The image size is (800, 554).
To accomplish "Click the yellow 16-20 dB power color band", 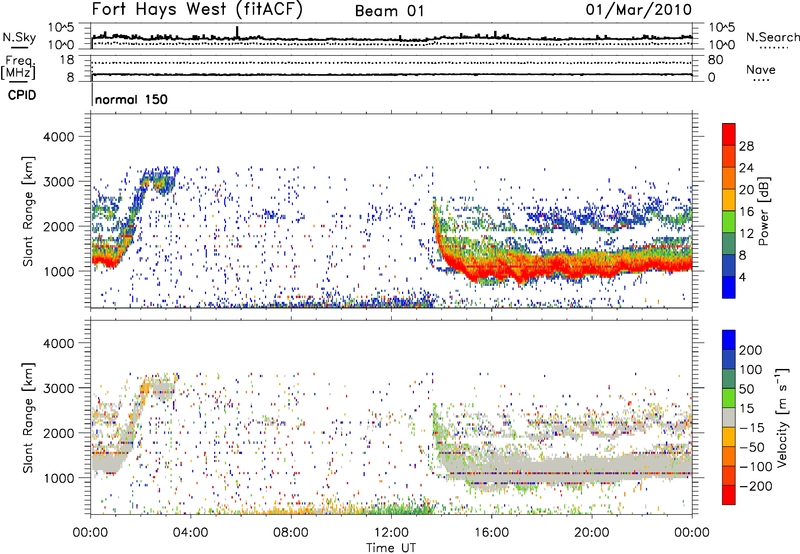I will tap(729, 200).
